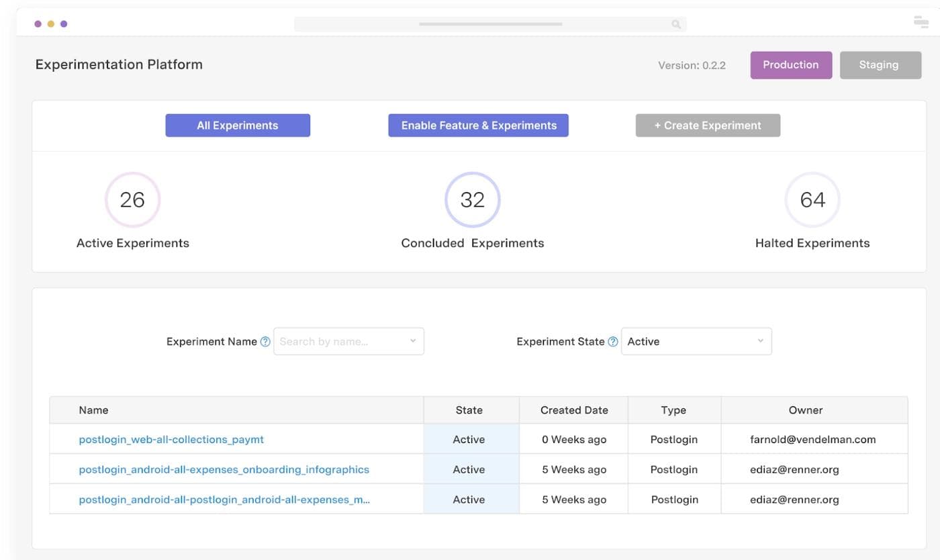The width and height of the screenshot is (940, 560).
Task: Open the truncated postlogin_android-all-postlogin experiment link
Action: [x=224, y=500]
